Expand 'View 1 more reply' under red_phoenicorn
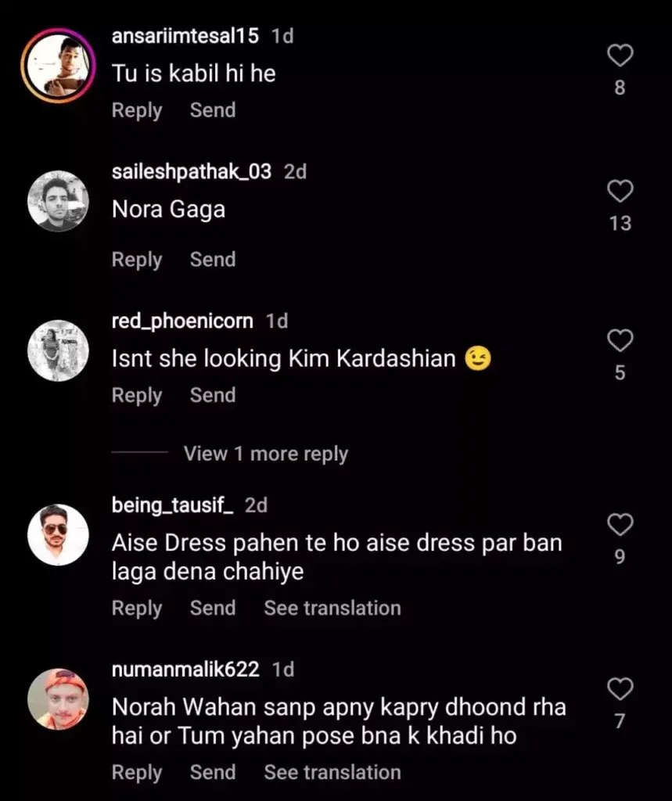Viewport: 672px width, 801px height. (x=265, y=454)
